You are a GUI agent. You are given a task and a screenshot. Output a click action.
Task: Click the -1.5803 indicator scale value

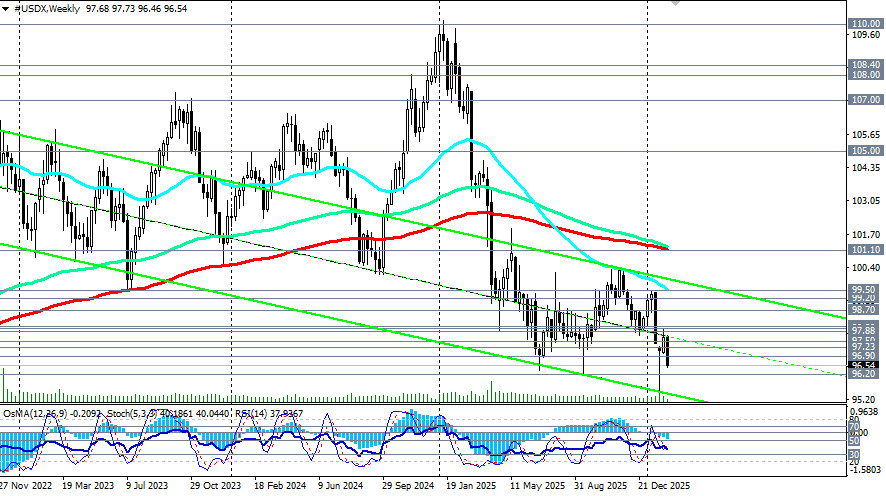pos(865,469)
